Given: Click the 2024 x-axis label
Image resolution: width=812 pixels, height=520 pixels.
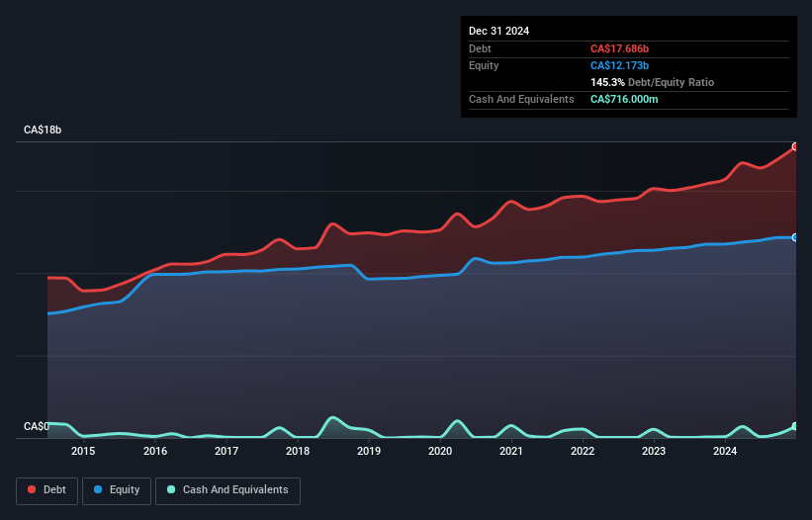Looking at the screenshot, I should 725,451.
